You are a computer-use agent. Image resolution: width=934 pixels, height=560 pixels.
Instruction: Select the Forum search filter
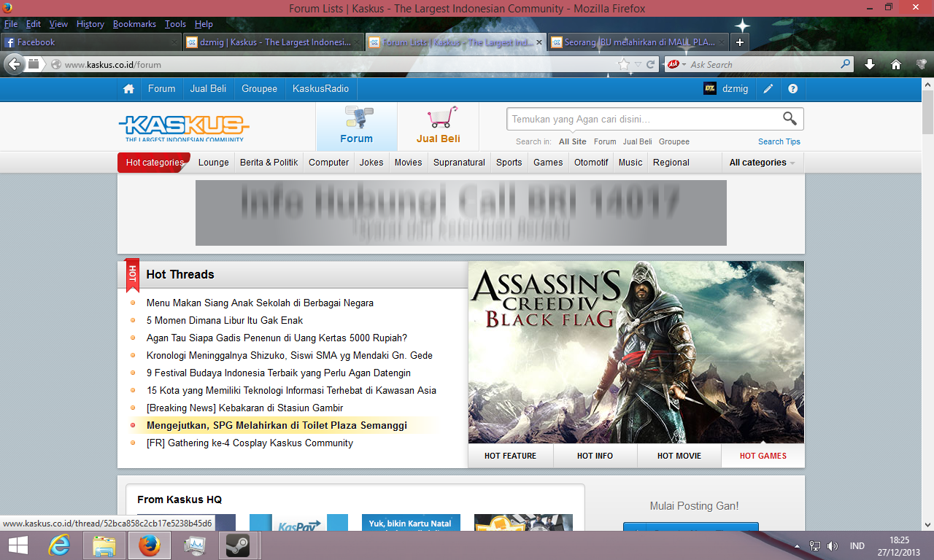(x=605, y=141)
